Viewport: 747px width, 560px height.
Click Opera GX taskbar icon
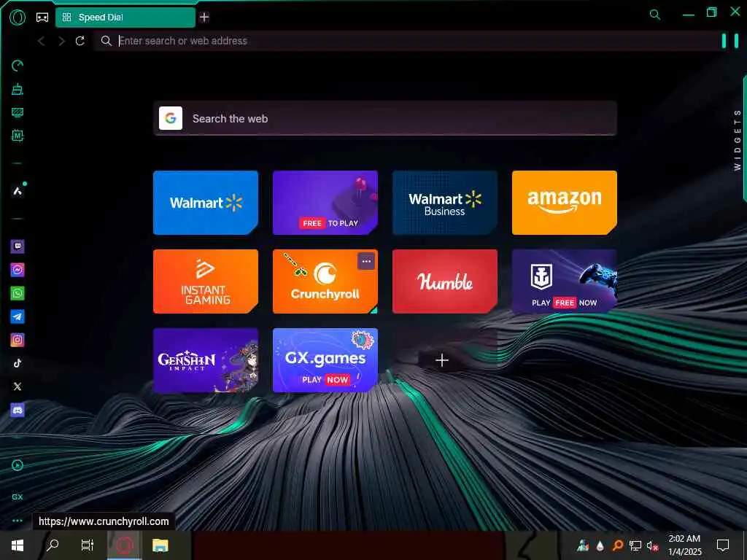click(124, 545)
